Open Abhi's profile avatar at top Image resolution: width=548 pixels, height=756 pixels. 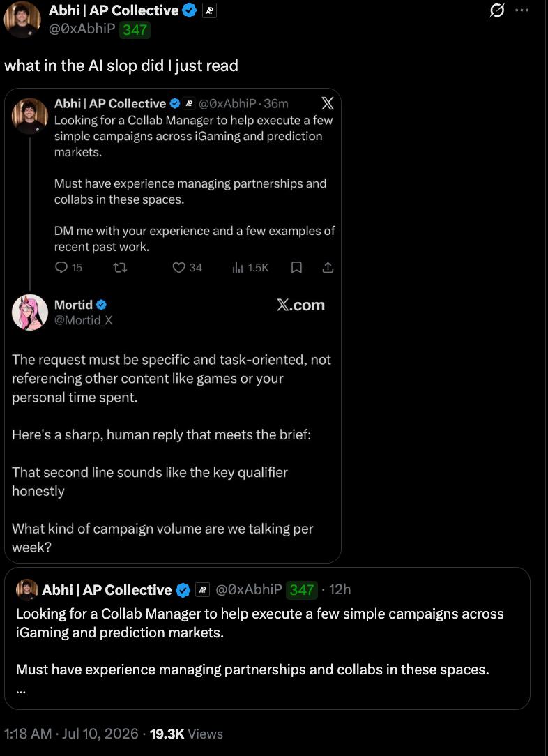22,20
